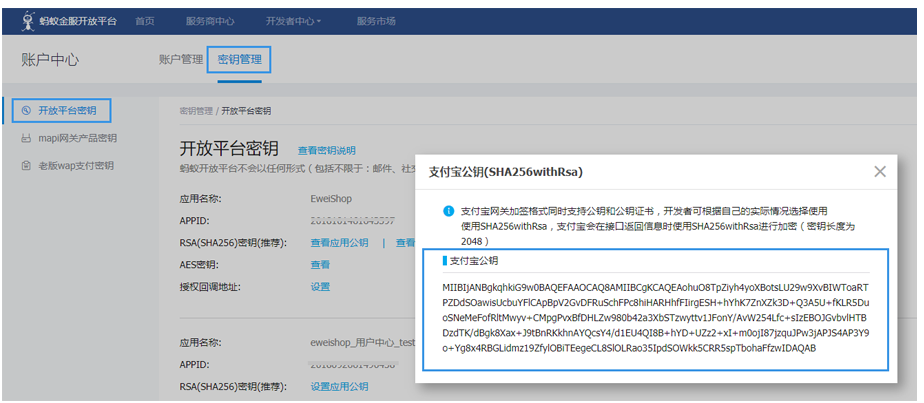Switch to the 密钥管理 tab
Image resolution: width=924 pixels, height=403 pixels.
pos(239,60)
